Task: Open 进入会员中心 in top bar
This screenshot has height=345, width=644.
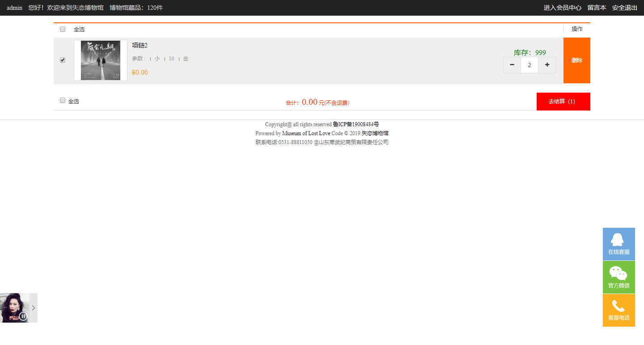Action: tap(562, 8)
